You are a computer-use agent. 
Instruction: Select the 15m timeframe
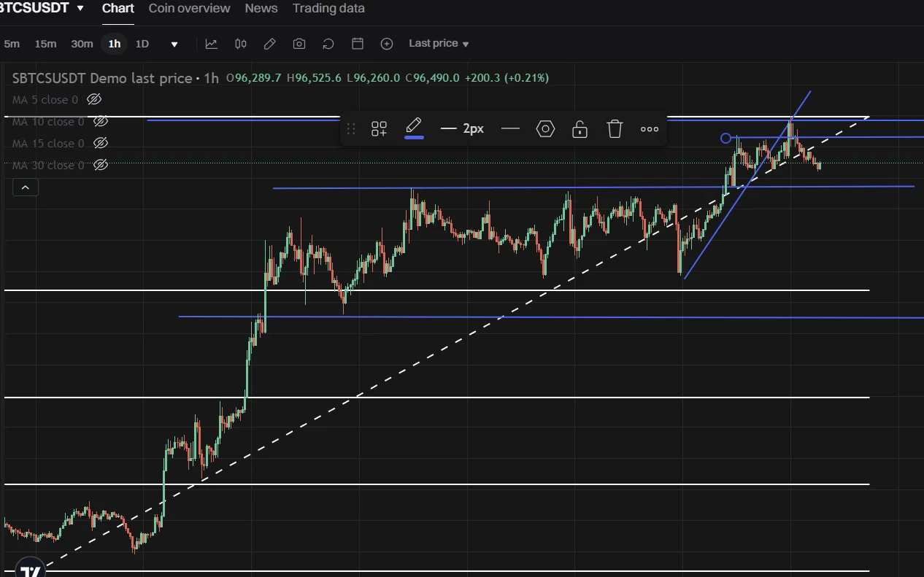click(x=45, y=44)
